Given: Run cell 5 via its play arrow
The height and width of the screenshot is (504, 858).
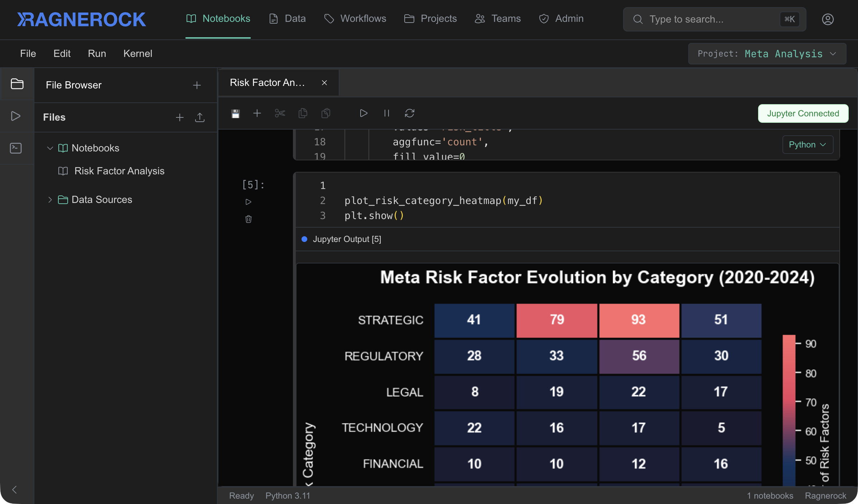Looking at the screenshot, I should click(249, 202).
